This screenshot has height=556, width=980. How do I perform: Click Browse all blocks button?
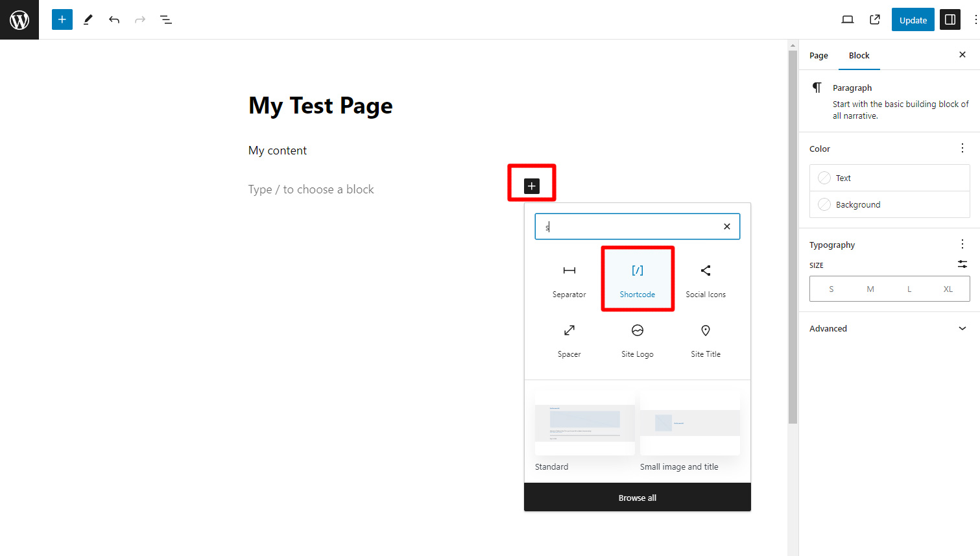point(638,498)
